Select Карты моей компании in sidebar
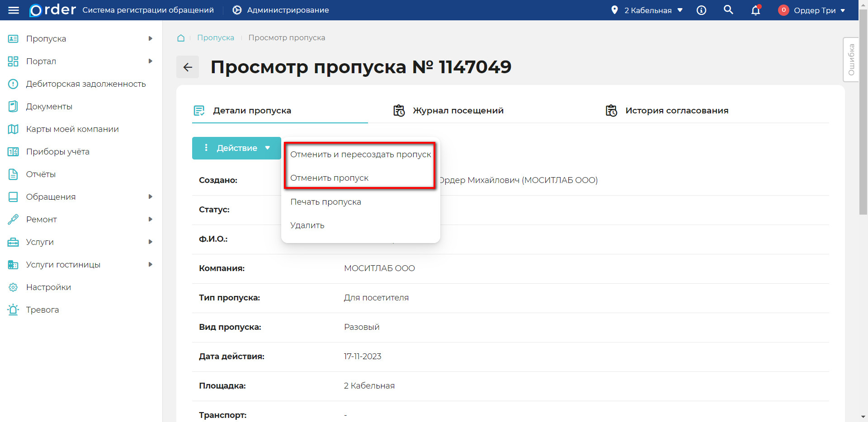 pos(72,129)
